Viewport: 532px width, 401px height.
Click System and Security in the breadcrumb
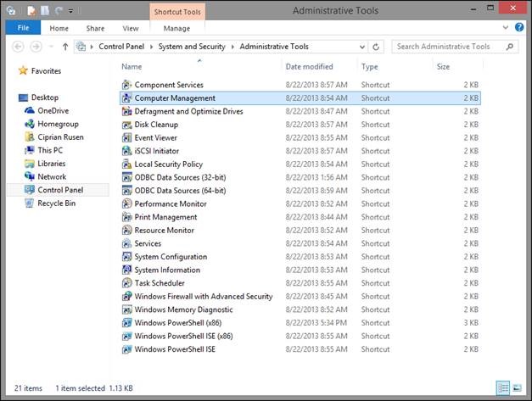(192, 47)
